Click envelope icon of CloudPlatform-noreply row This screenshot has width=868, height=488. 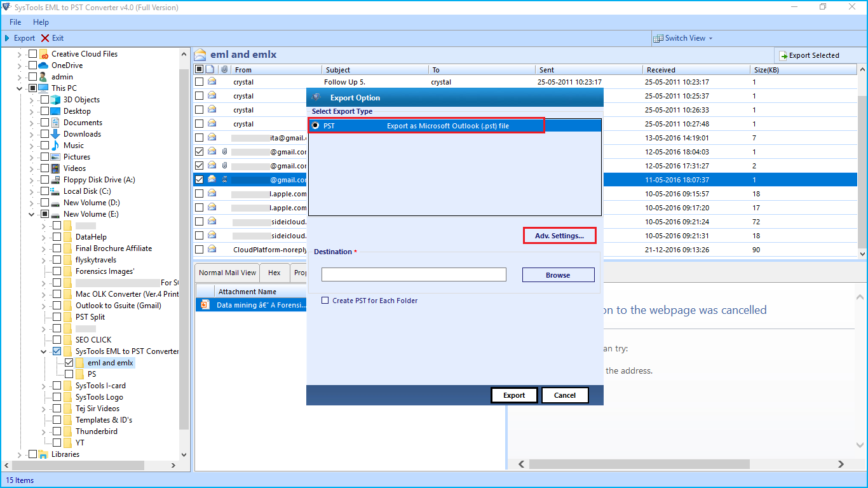tap(212, 249)
